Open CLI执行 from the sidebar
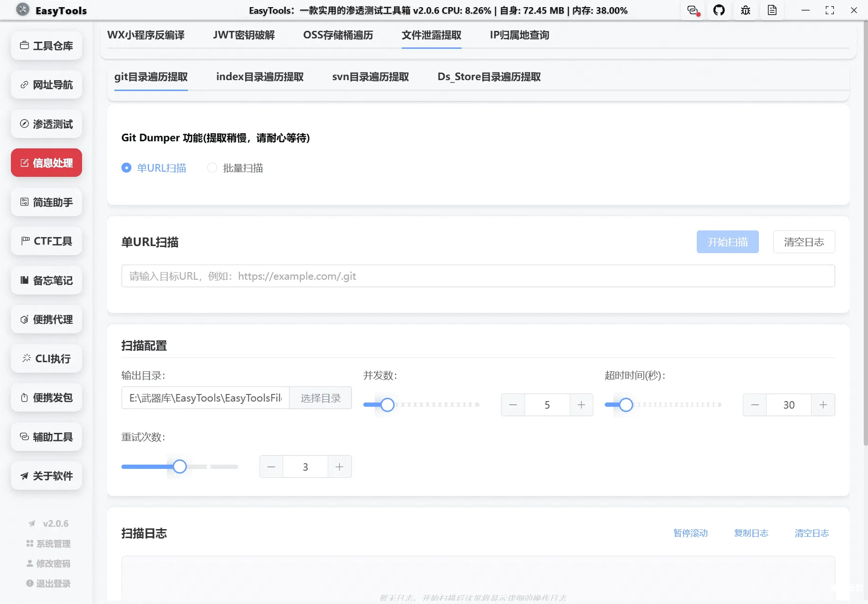 click(x=46, y=358)
